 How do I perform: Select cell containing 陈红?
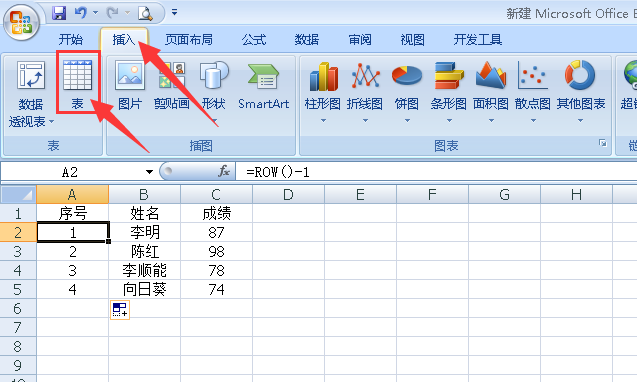[144, 252]
